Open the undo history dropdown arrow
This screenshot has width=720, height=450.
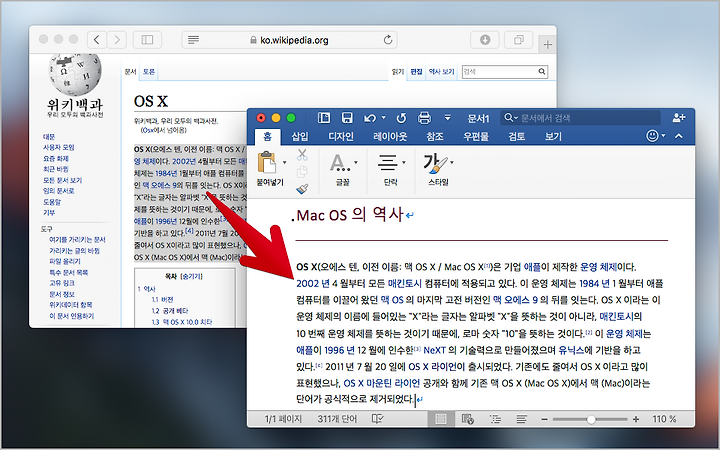383,118
